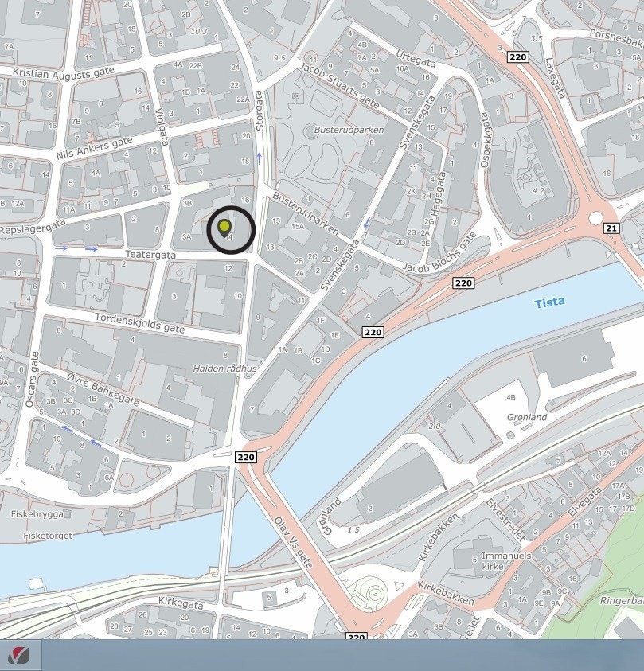Click the green location pin marker
The height and width of the screenshot is (671, 644).
(224, 228)
